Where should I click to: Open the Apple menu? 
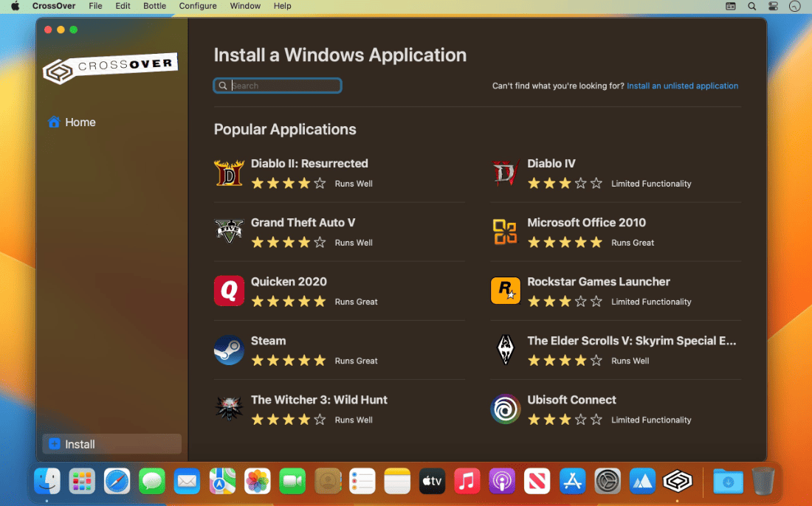(15, 6)
